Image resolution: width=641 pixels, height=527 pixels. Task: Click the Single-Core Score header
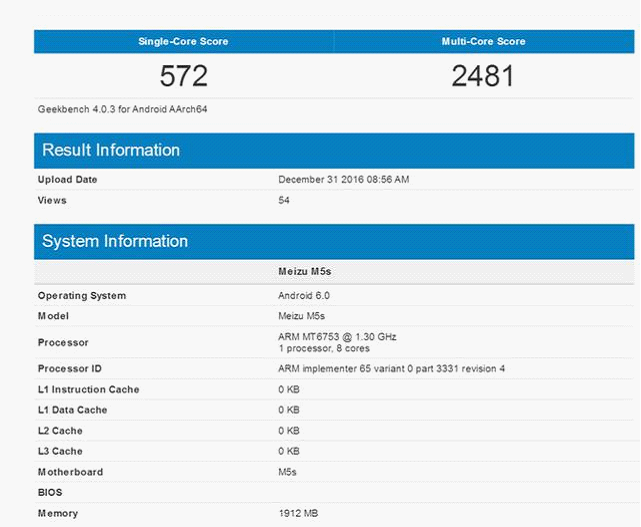tap(183, 41)
